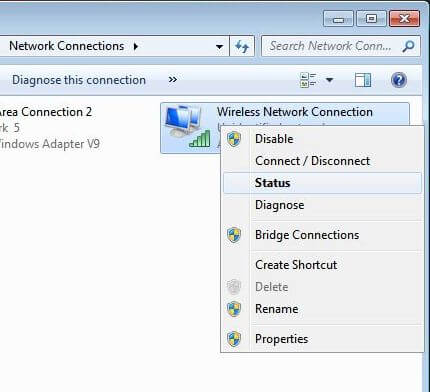Click Diagnose this connection toolbar button
The image size is (430, 392).
point(79,80)
